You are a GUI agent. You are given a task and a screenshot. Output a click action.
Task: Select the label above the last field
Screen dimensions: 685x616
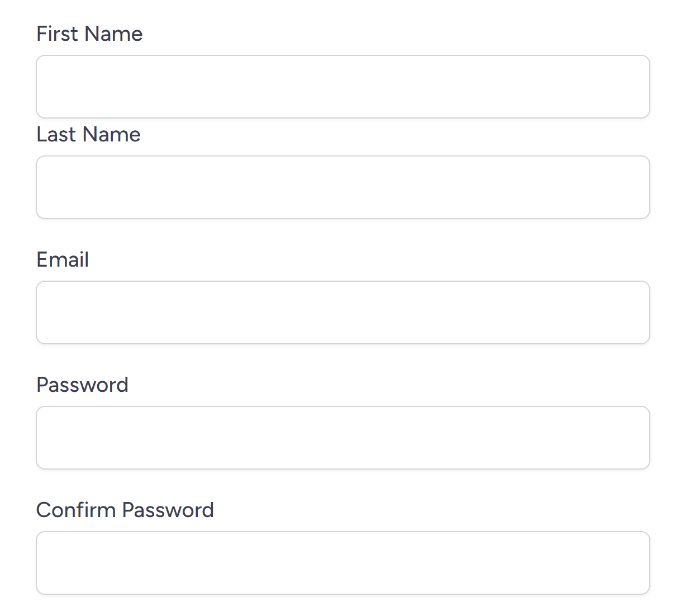click(x=125, y=510)
